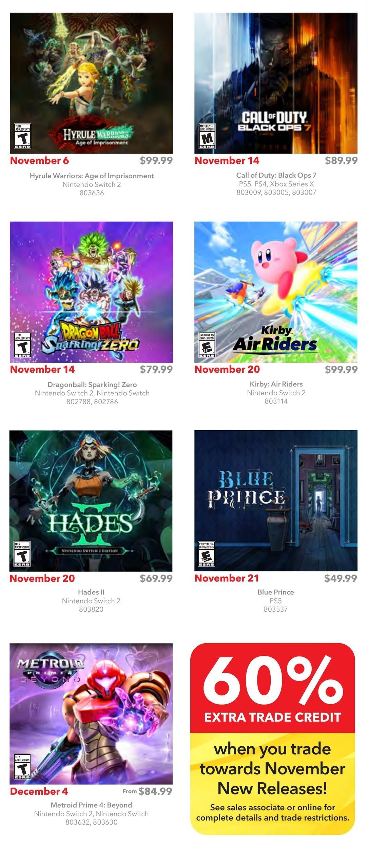
Task: Click the Dragonball: Sparking! Zero title text
Action: 92,384
